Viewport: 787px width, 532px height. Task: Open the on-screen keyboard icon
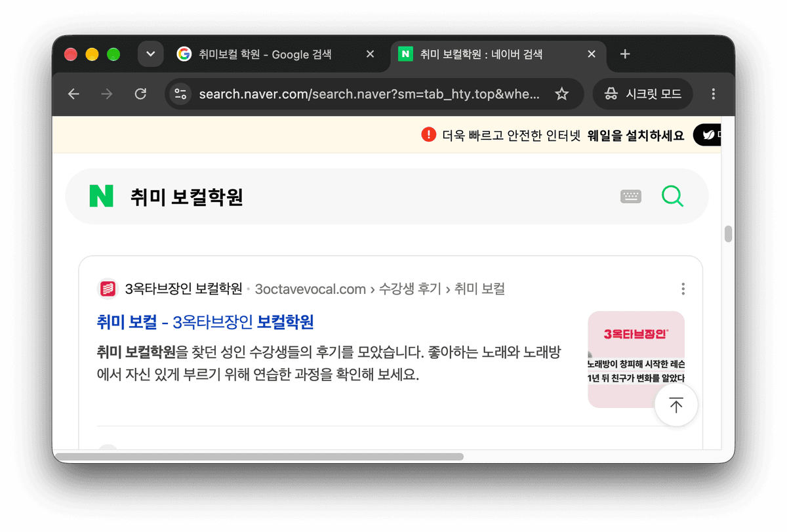pos(631,196)
